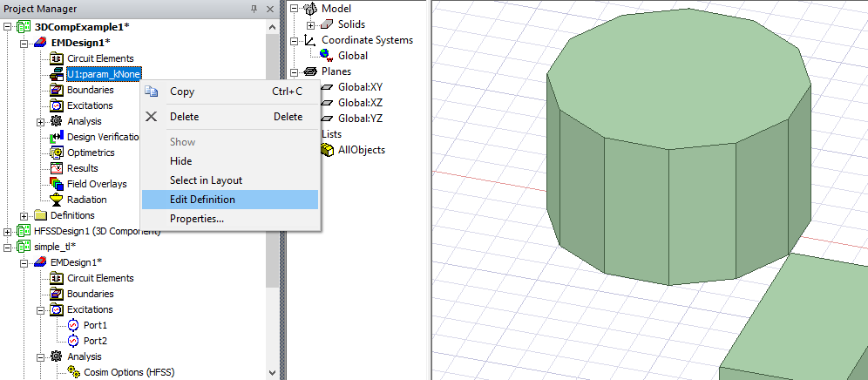Click the 3DCompExample1 project icon
The image size is (868, 380).
pyautogui.click(x=24, y=27)
